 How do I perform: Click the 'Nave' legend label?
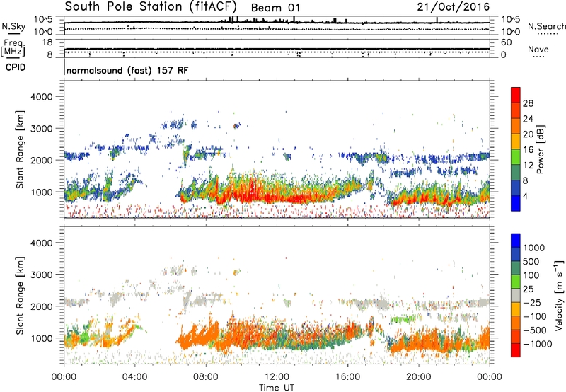pos(538,50)
